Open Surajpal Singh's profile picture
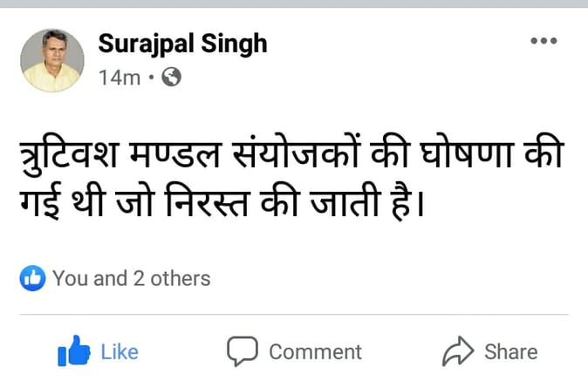 click(x=52, y=60)
